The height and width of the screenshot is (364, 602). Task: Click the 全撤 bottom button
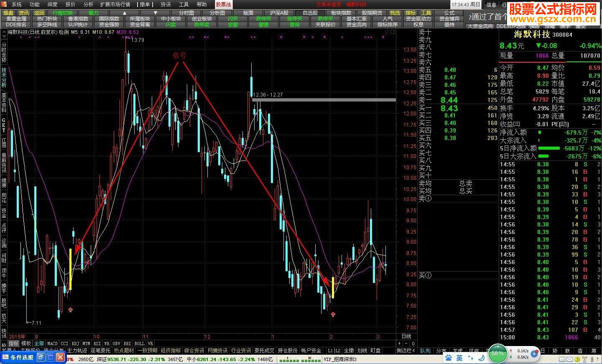pos(349,351)
